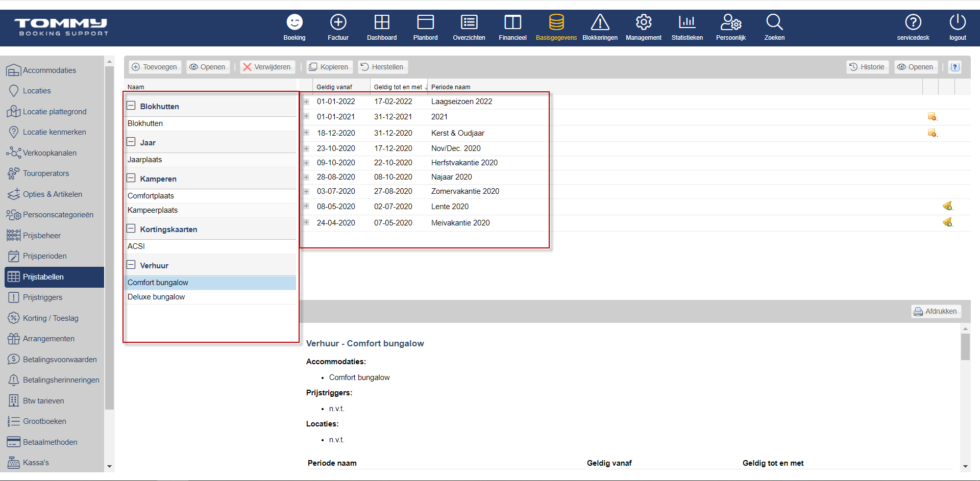Viewport: 980px width, 481px height.
Task: Collapse the Blokhutten group
Action: (x=131, y=106)
